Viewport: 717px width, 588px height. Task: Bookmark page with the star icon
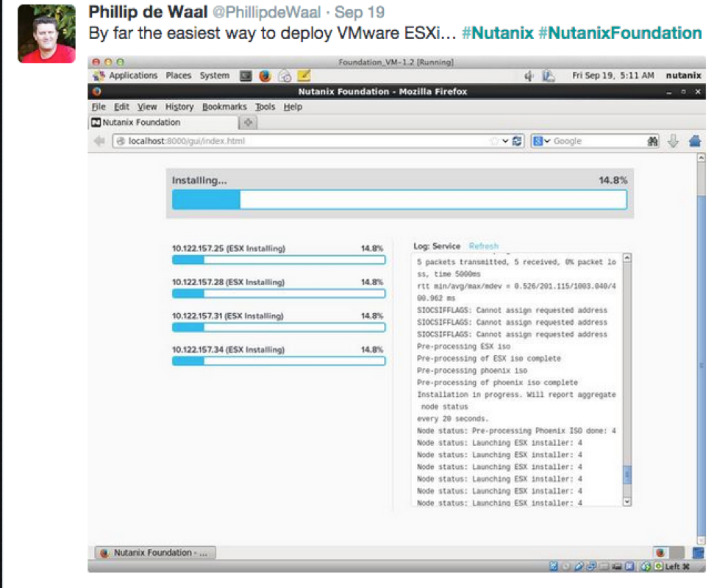pos(494,141)
